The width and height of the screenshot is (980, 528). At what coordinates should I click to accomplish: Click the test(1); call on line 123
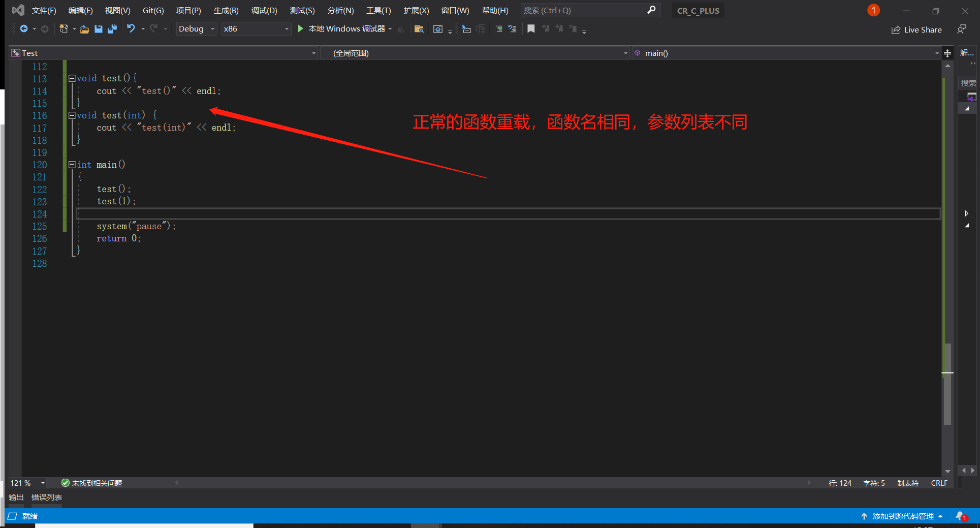pos(116,201)
